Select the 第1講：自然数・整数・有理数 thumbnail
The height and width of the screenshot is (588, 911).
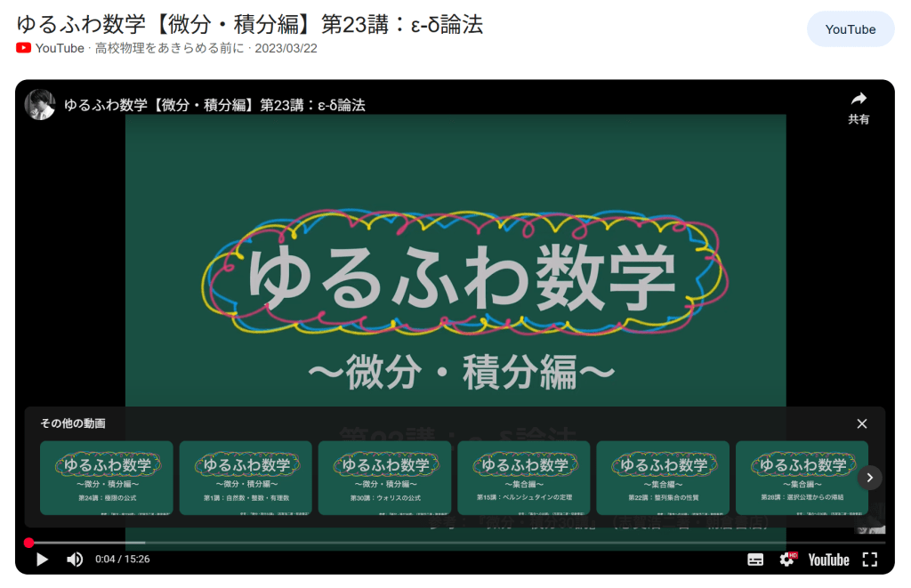tap(246, 478)
